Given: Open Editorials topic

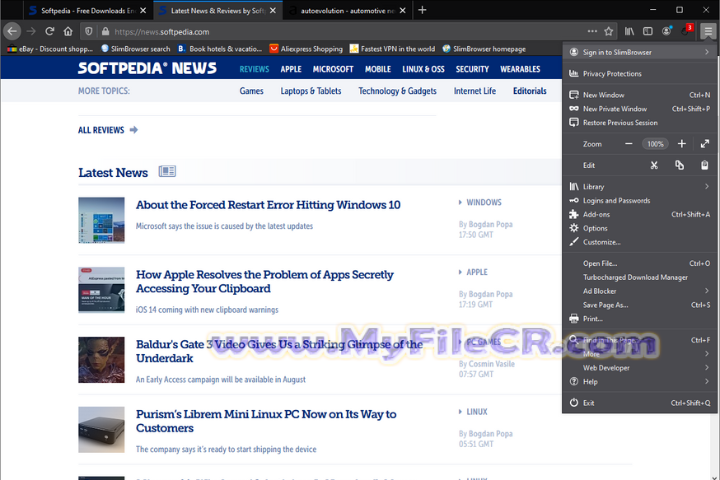Looking at the screenshot, I should tap(529, 91).
